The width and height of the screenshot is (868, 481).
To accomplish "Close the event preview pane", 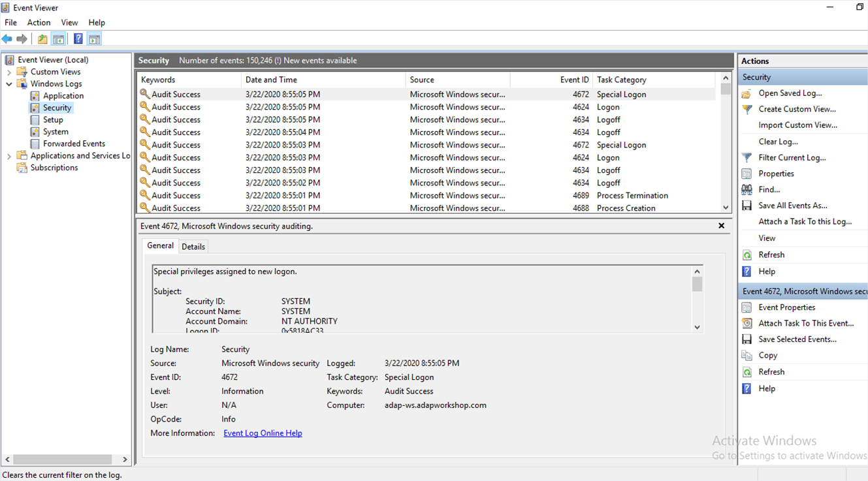I will 721,226.
